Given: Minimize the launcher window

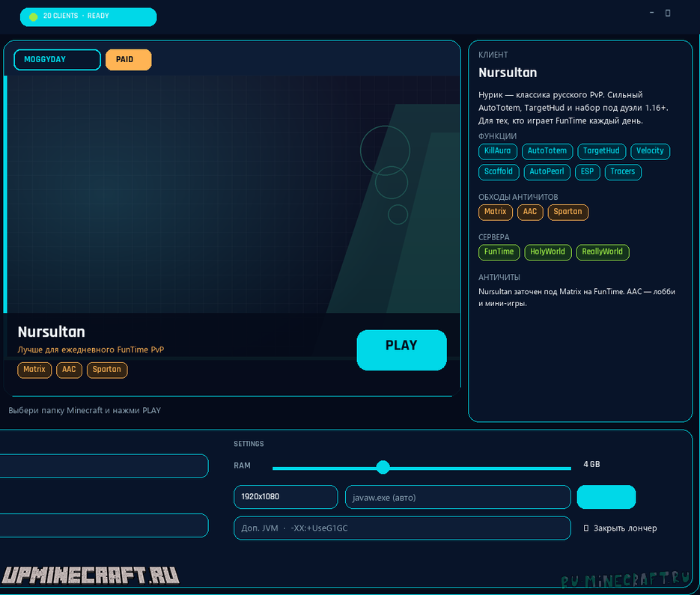Looking at the screenshot, I should point(652,13).
